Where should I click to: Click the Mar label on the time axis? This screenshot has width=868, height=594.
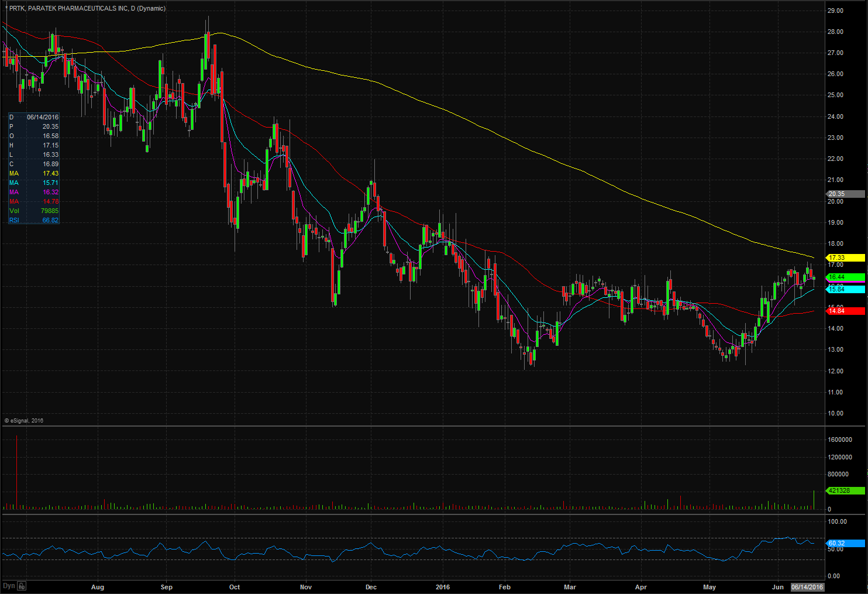[x=570, y=587]
